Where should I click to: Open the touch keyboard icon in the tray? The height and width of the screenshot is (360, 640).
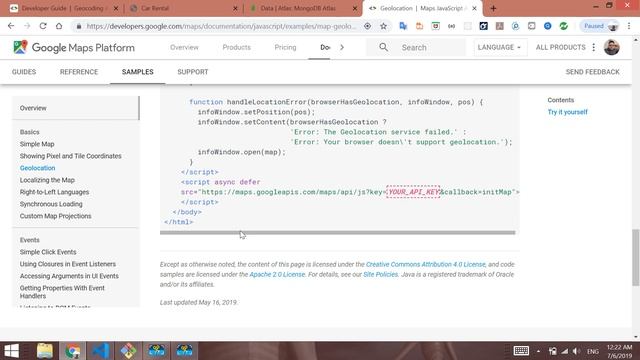(x=521, y=351)
